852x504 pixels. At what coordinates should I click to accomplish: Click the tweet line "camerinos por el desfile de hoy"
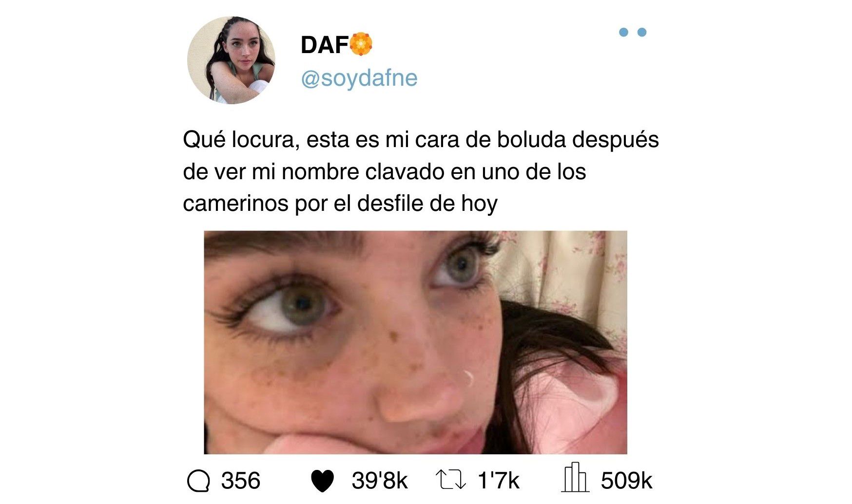[x=340, y=204]
